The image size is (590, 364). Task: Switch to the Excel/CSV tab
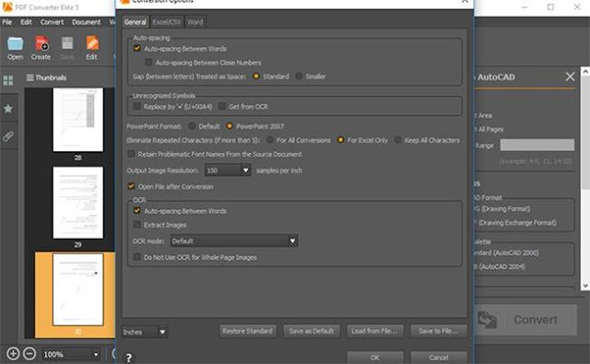point(166,22)
